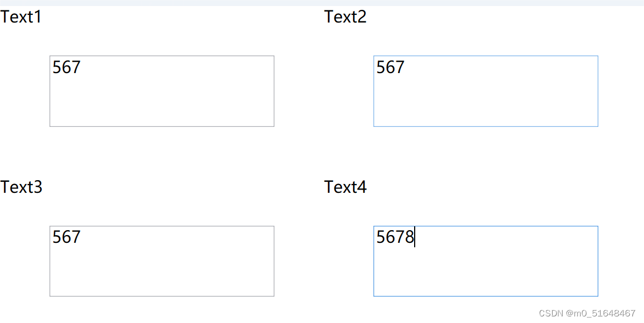The image size is (644, 323).
Task: Click inside the Text3 input box
Action: [x=162, y=261]
